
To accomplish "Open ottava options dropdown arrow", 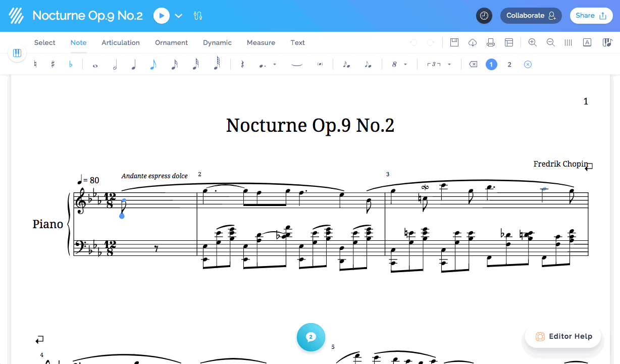I will [x=405, y=65].
